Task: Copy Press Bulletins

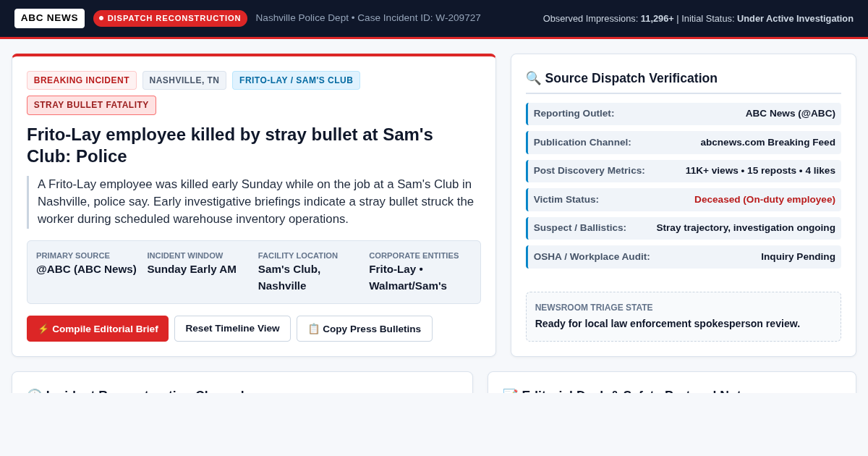Action: pos(365,329)
